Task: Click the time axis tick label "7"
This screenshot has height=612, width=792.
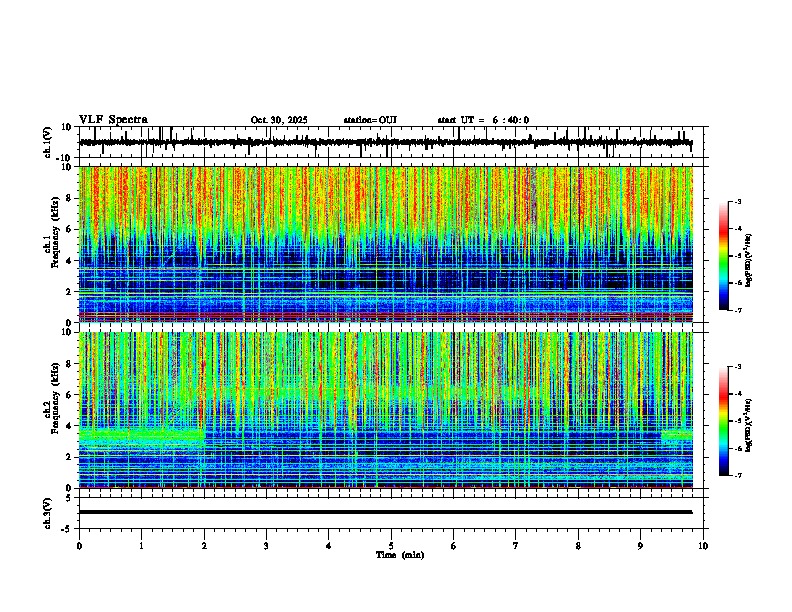Action: click(516, 546)
